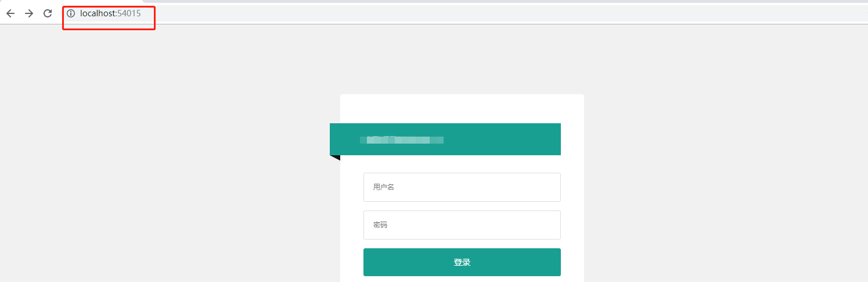Go forward with the browser forward arrow
Image resolution: width=868 pixels, height=282 pixels.
[29, 13]
